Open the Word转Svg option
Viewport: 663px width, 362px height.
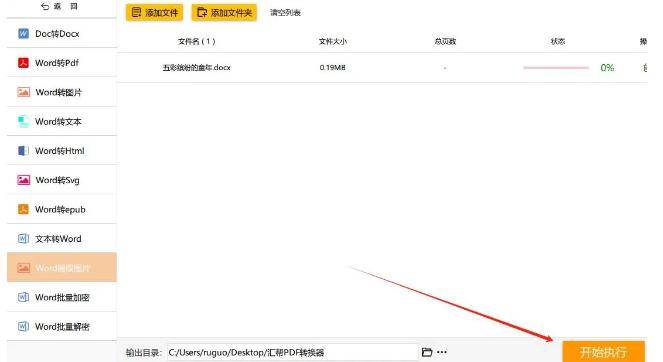pos(62,180)
